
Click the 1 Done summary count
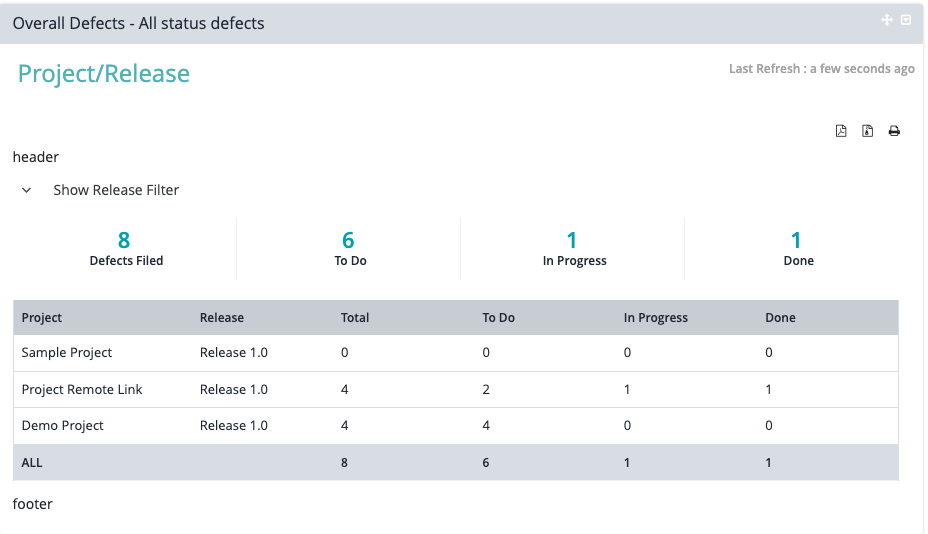796,240
